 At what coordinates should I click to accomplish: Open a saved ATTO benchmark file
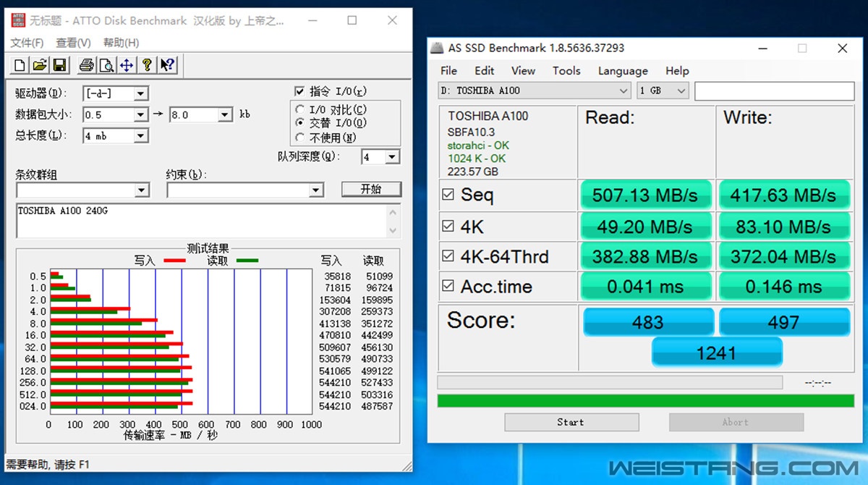coord(40,65)
